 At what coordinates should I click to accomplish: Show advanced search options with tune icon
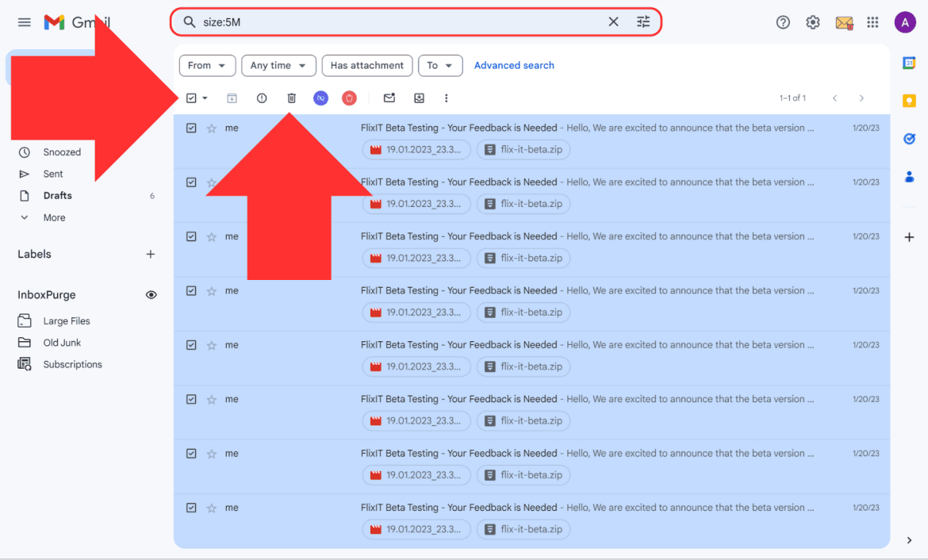pyautogui.click(x=642, y=21)
